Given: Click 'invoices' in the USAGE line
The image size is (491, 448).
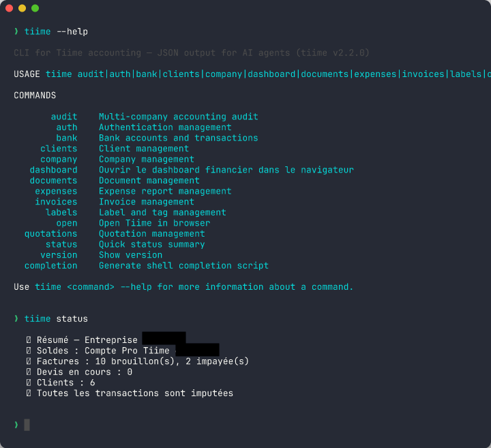Looking at the screenshot, I should click(x=423, y=74).
